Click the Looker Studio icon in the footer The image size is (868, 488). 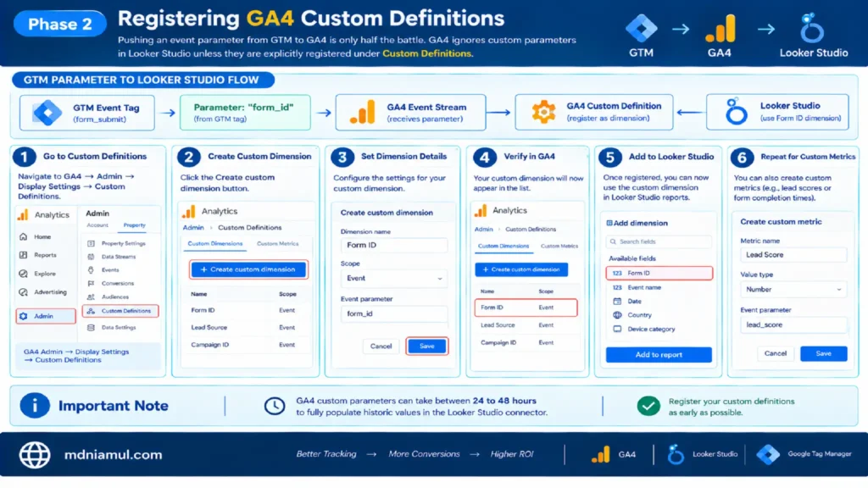tap(676, 454)
